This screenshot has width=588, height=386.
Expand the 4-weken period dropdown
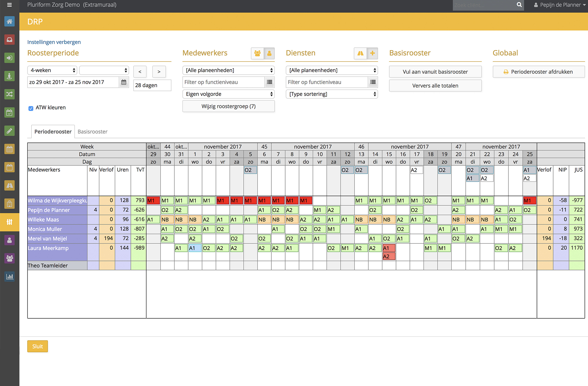point(52,70)
